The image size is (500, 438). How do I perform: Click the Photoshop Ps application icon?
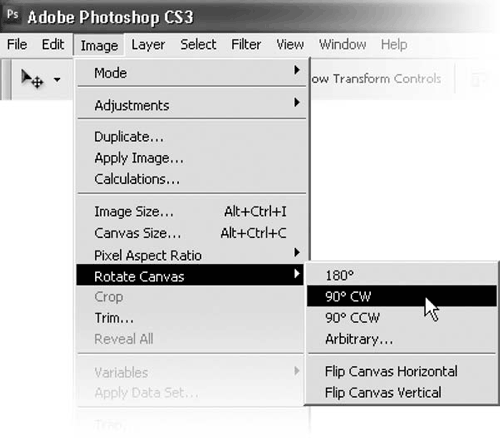tap(13, 15)
